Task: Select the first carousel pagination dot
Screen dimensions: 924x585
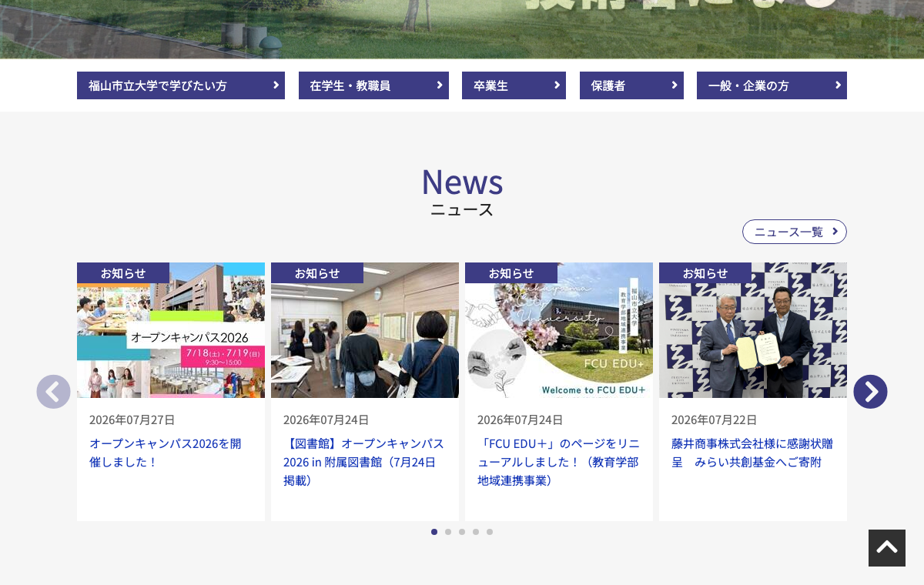Action: (434, 532)
